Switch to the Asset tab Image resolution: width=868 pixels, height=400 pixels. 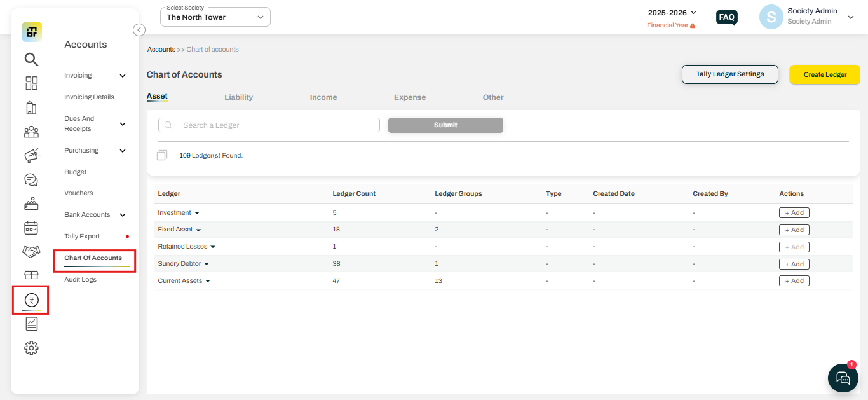coord(157,97)
